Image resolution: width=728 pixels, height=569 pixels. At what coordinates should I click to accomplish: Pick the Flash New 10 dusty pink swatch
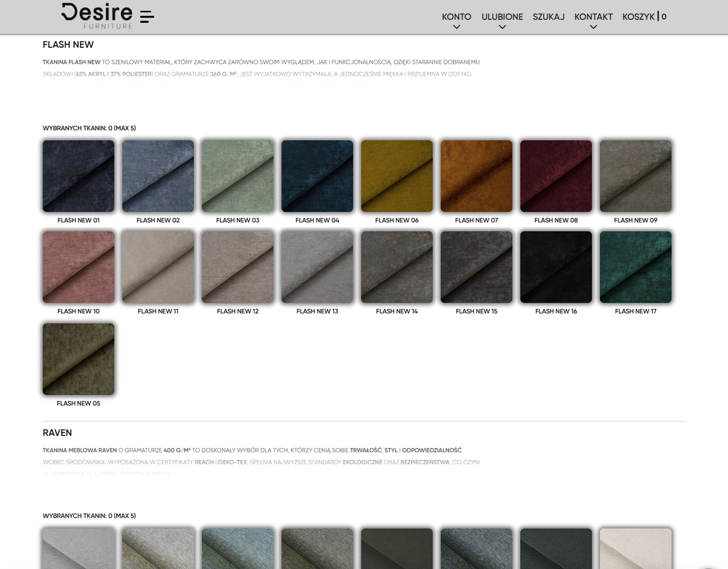[78, 267]
